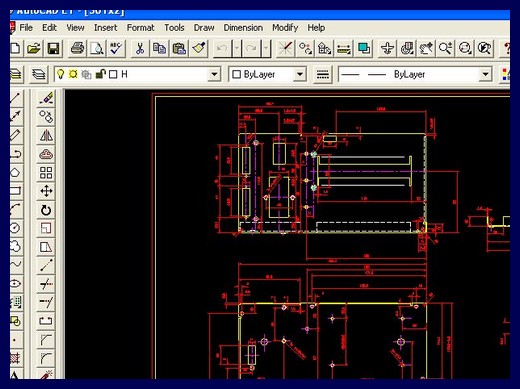Select the Rotate tool icon
520x389 pixels.
tap(46, 210)
